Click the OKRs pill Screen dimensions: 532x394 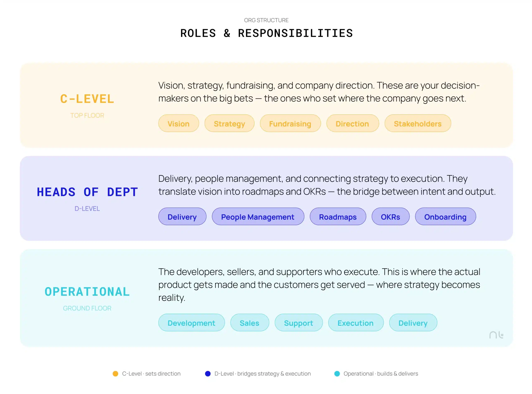(390, 216)
